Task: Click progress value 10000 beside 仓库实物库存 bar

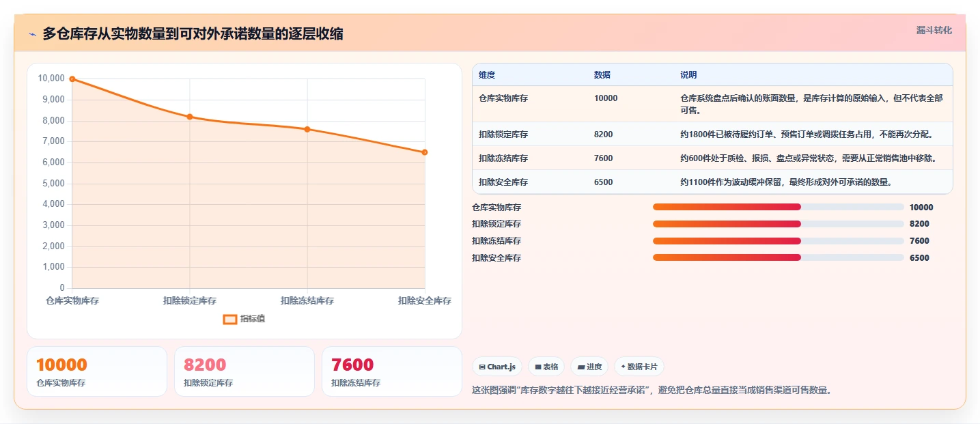Action: [921, 208]
